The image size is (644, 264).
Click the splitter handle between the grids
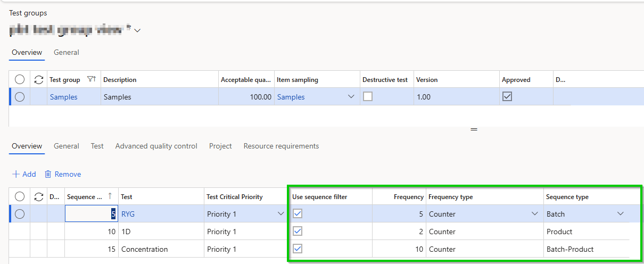[474, 129]
